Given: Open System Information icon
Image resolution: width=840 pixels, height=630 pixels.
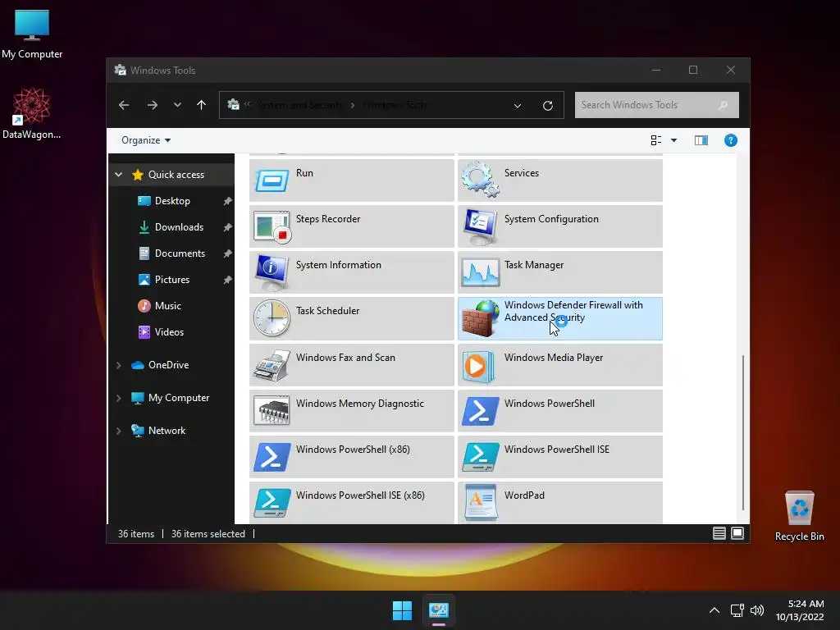Looking at the screenshot, I should tap(272, 272).
